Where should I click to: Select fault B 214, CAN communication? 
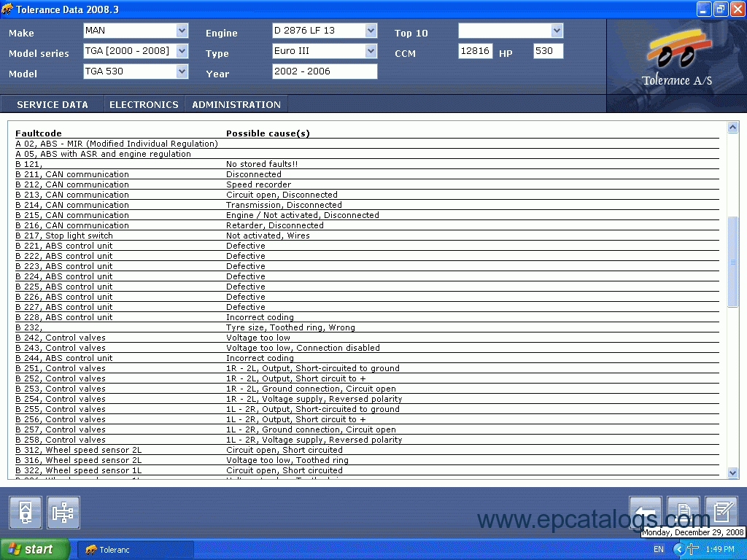(x=367, y=205)
